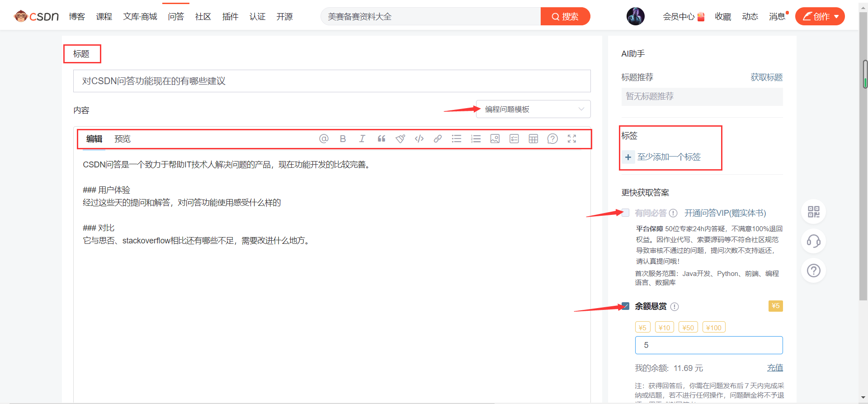This screenshot has width=868, height=404.
Task: Open customer service headset button
Action: (814, 241)
